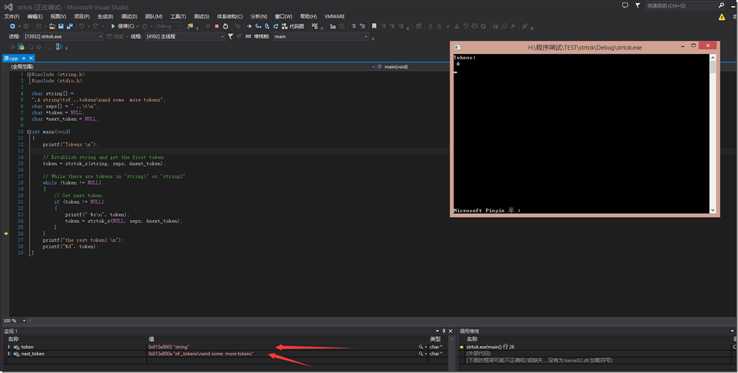Screen dimensions: 738x373
Task: Click the yellow current statement arrow in margin
Action: [x=6, y=234]
